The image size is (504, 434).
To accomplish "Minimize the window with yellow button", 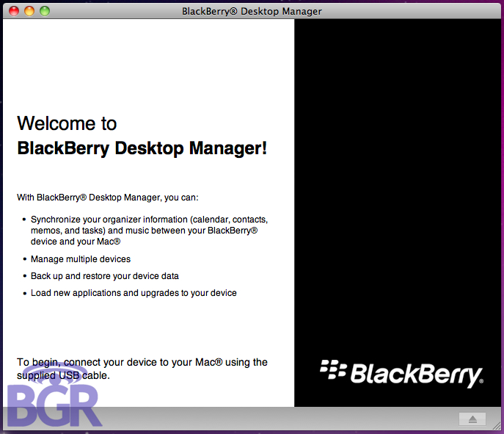I will (29, 11).
